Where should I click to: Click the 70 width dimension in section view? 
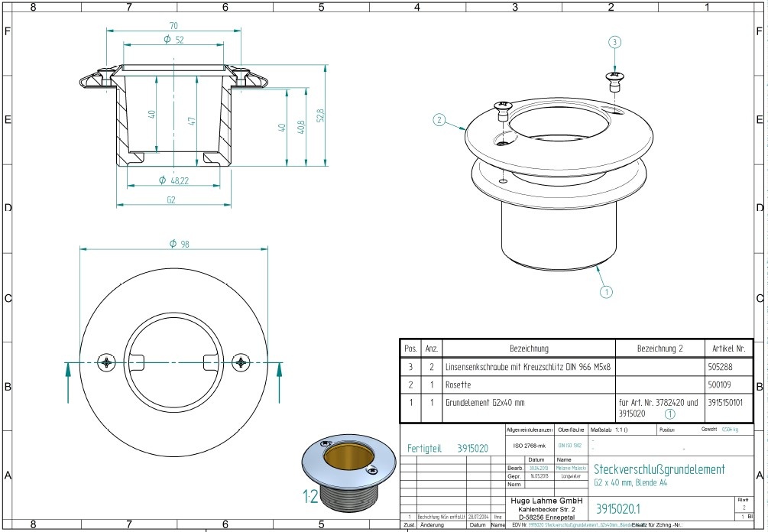174,26
